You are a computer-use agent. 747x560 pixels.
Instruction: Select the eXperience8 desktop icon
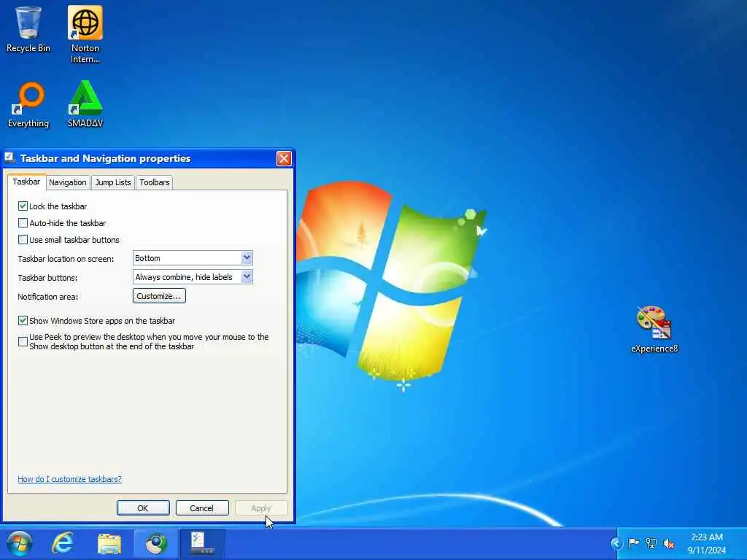click(x=654, y=330)
